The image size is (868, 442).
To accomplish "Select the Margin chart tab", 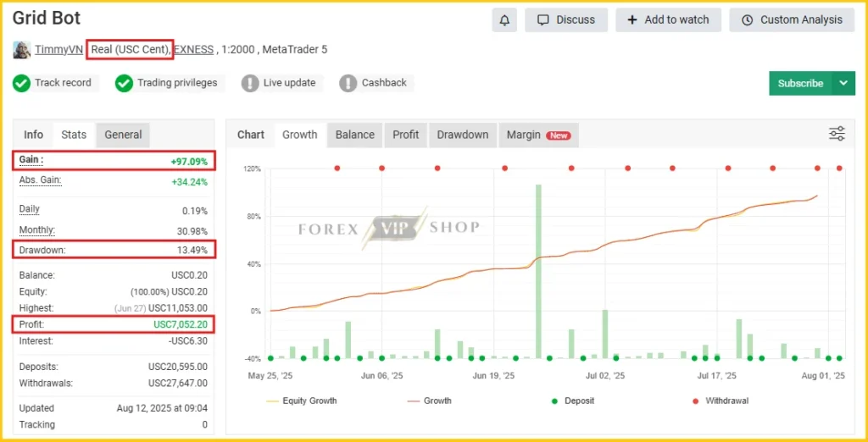I will click(538, 135).
